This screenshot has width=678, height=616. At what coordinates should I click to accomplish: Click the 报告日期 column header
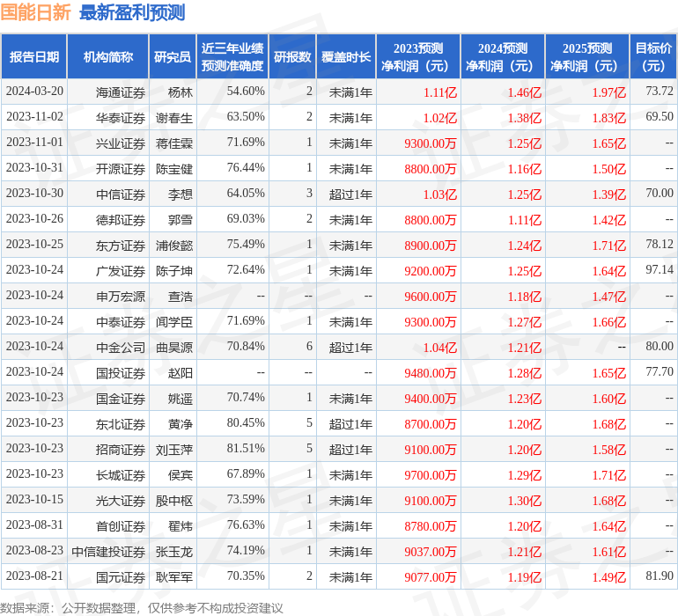pos(34,56)
